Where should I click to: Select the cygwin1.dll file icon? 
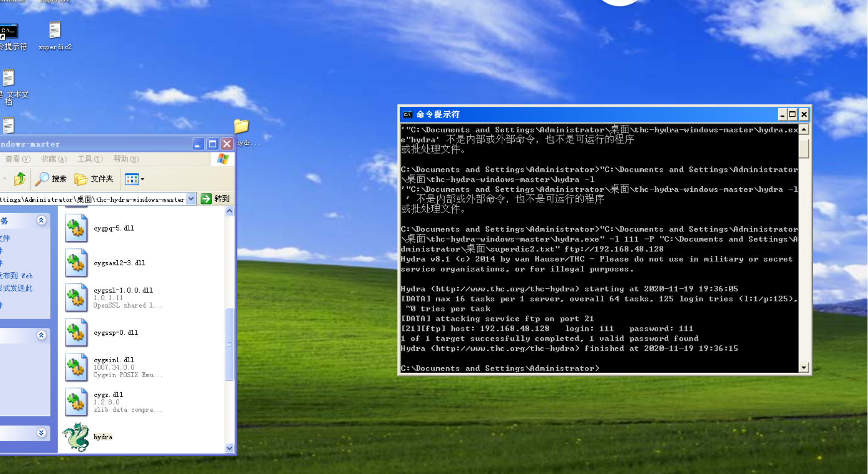(77, 368)
